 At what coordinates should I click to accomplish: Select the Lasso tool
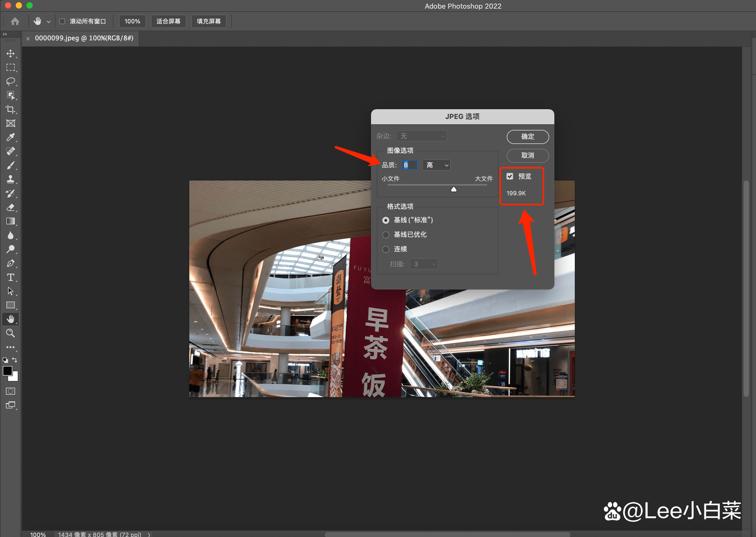10,81
